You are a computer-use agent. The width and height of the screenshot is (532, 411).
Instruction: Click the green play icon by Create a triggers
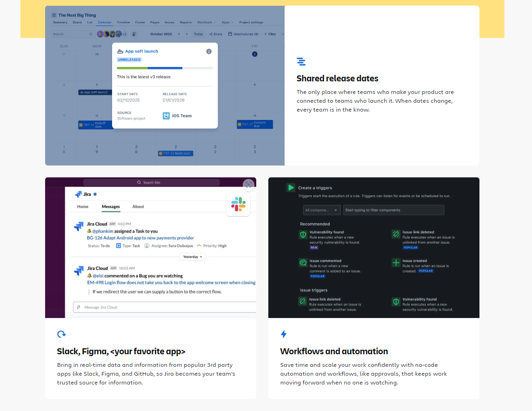[291, 187]
